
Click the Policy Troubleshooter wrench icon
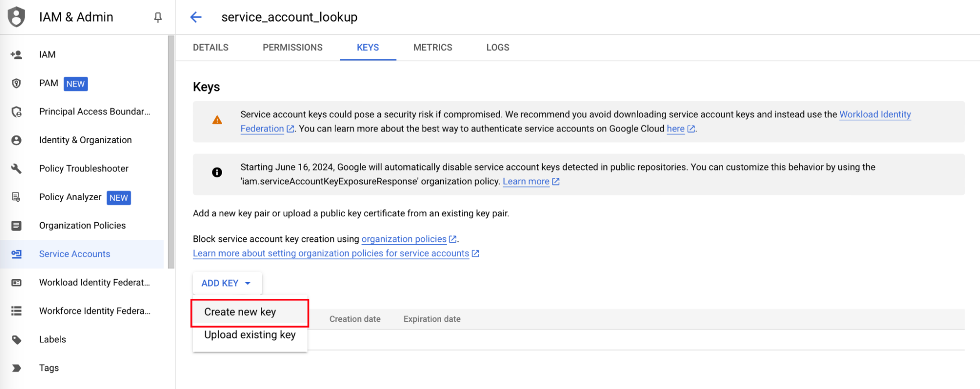(x=16, y=169)
